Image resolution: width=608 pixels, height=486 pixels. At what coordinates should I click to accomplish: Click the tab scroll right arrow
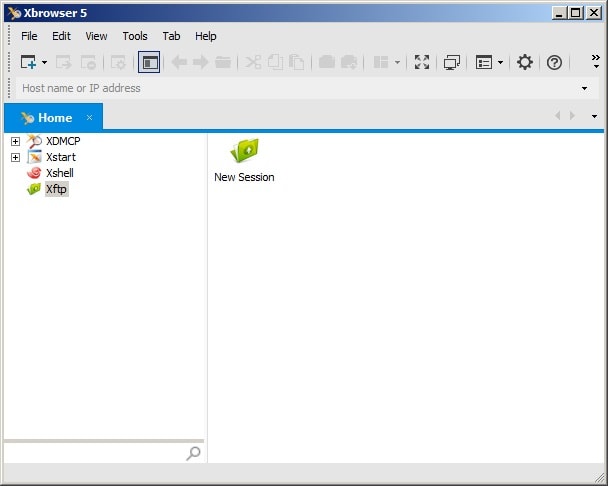tap(572, 116)
